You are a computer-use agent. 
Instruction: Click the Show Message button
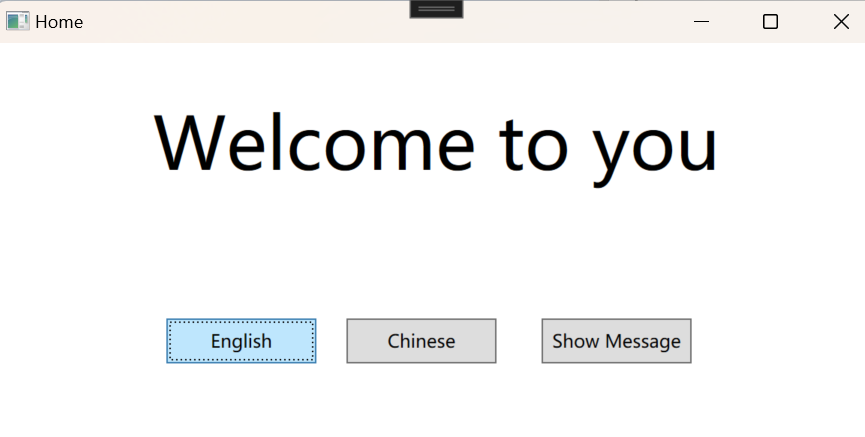tap(616, 341)
